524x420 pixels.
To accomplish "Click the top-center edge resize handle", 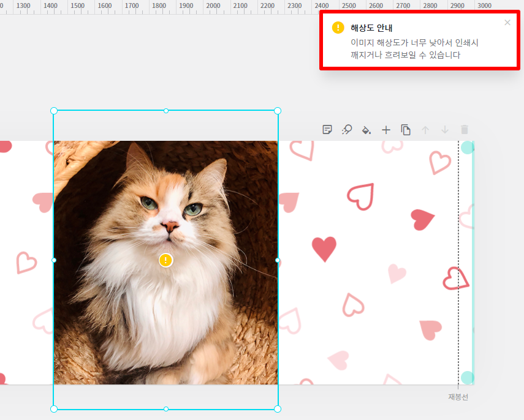I will pos(165,111).
